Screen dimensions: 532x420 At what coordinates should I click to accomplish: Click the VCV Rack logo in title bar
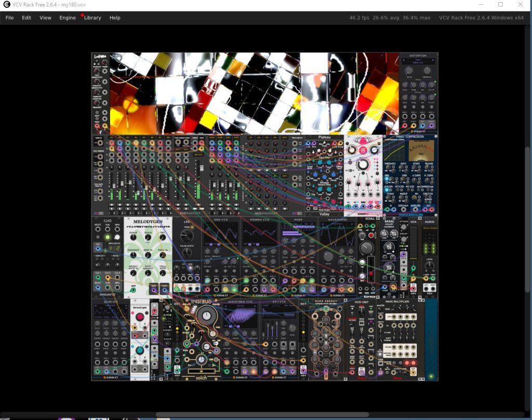[x=6, y=4]
